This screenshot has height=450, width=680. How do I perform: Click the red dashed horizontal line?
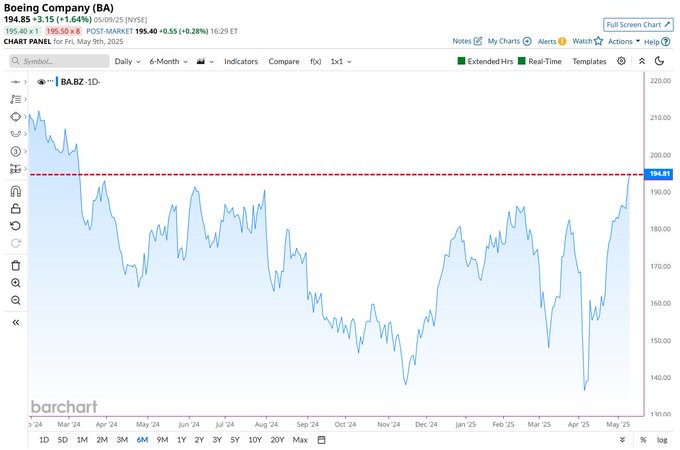pyautogui.click(x=336, y=175)
